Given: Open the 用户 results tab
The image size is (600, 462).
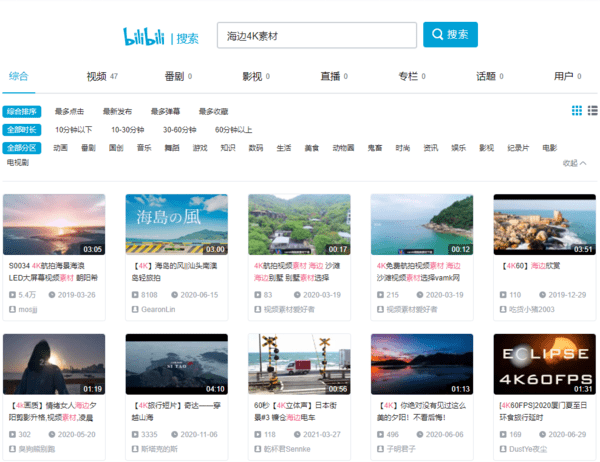Looking at the screenshot, I should point(564,76).
